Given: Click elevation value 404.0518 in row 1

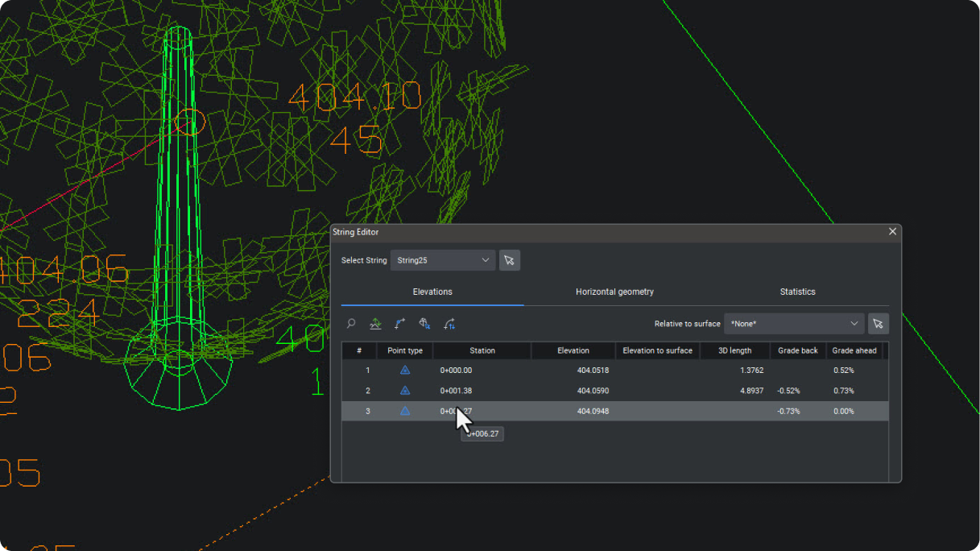Looking at the screenshot, I should [x=593, y=371].
